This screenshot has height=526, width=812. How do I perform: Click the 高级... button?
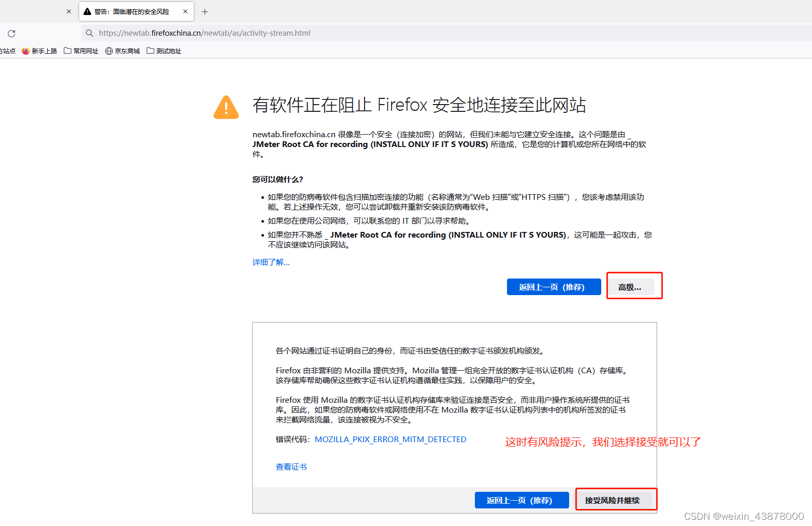(x=630, y=287)
